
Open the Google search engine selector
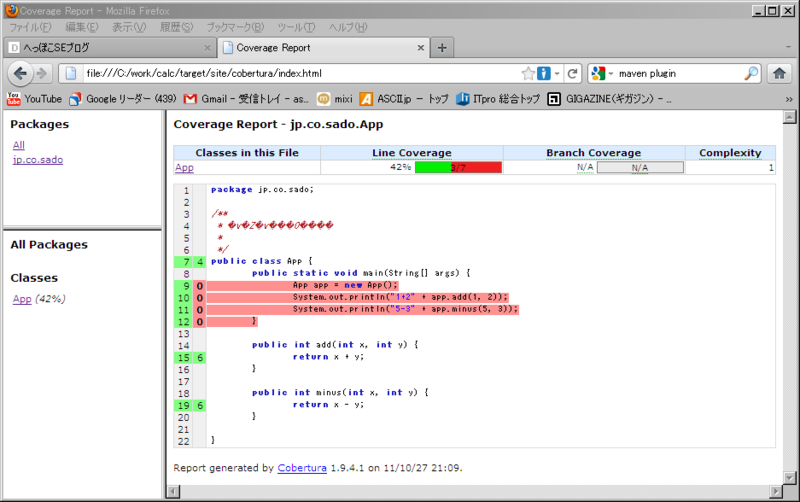(x=602, y=73)
